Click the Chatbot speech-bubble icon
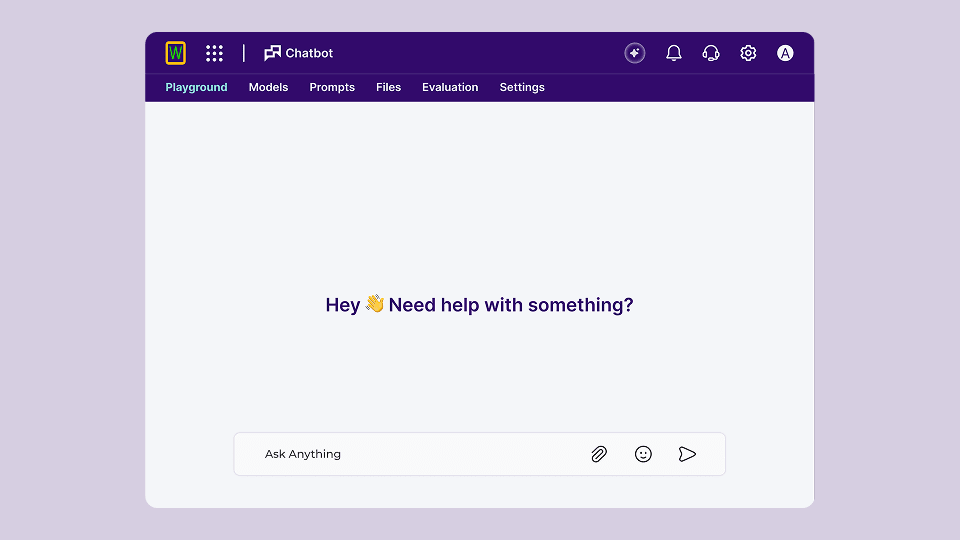The height and width of the screenshot is (540, 960). [272, 53]
